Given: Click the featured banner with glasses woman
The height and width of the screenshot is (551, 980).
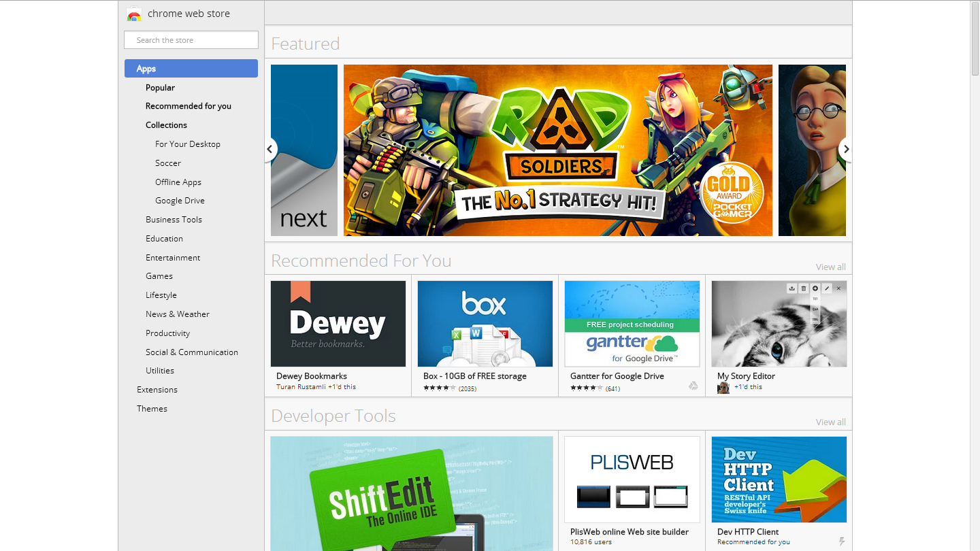Looking at the screenshot, I should click(x=812, y=150).
